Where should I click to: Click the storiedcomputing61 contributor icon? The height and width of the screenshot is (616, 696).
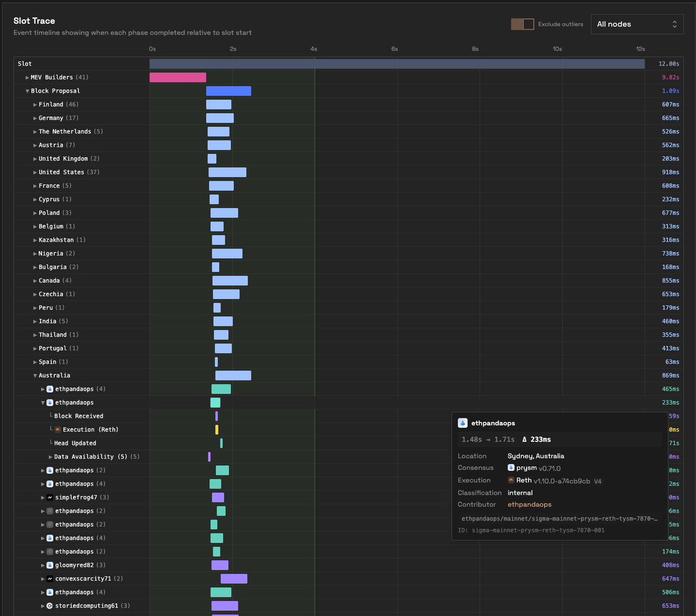(50, 606)
